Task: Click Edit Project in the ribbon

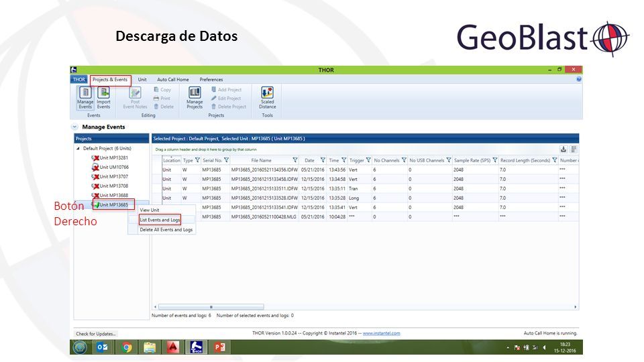Action: pos(226,98)
